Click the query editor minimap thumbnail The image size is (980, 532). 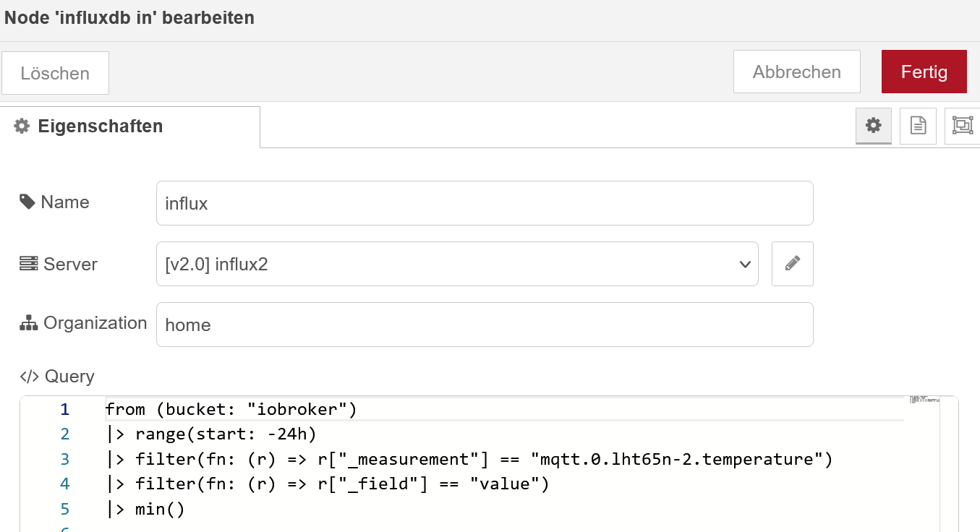[x=924, y=399]
